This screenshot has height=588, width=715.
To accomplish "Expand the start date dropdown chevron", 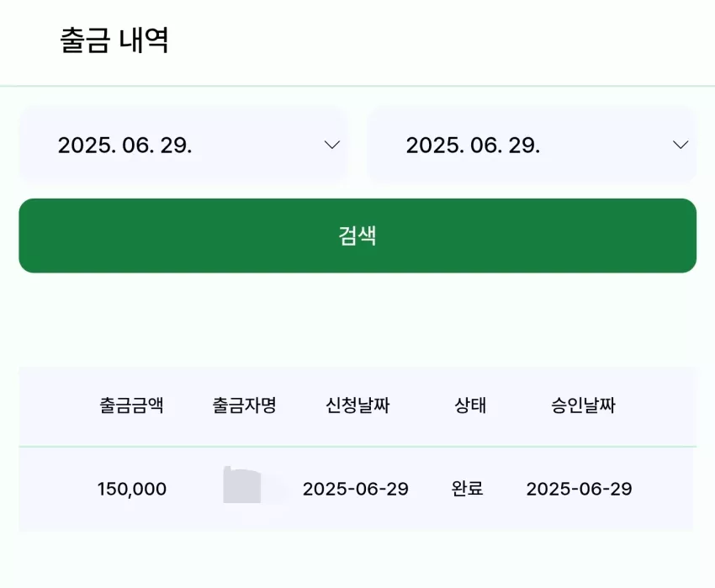I will 332,145.
